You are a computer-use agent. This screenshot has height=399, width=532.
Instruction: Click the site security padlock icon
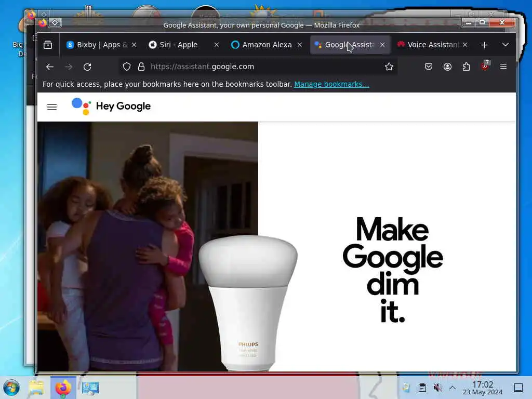141,67
